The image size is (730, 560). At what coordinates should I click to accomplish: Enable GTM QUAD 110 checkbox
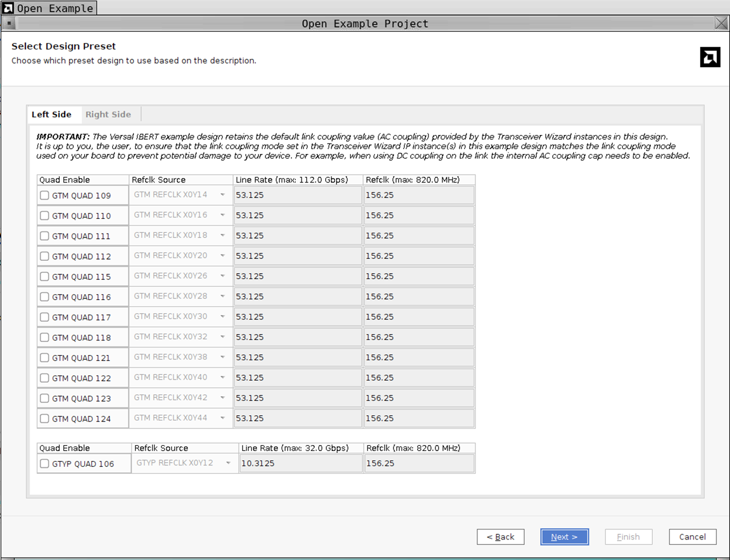[x=44, y=216]
